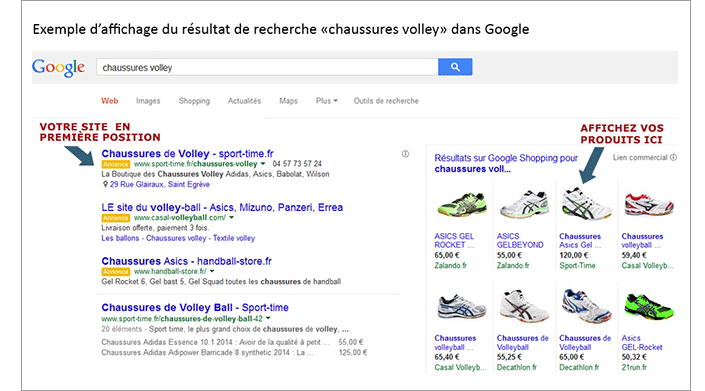Open address link 29 Rue Glairaux, Saint Egrève
Image resolution: width=705 pixels, height=391 pixels.
pos(160,184)
